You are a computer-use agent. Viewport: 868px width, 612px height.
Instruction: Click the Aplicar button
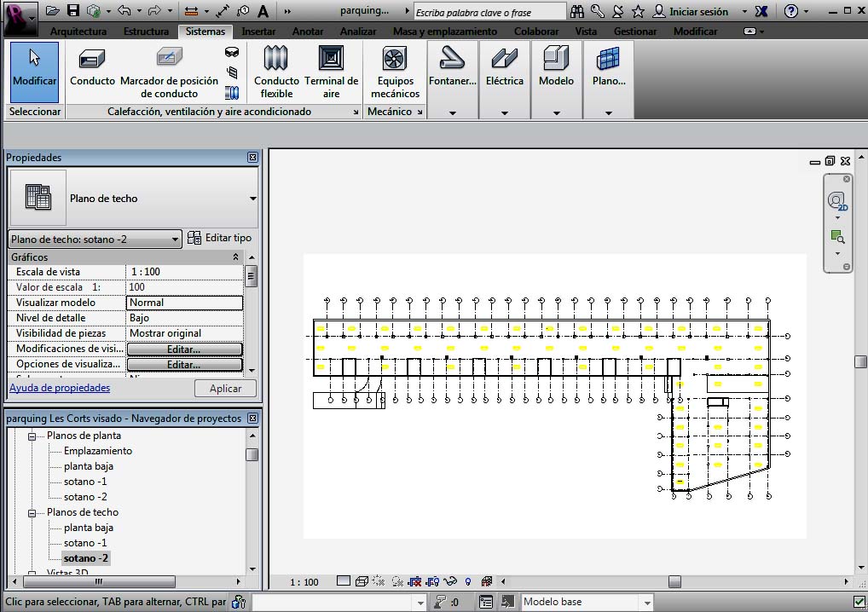(225, 388)
